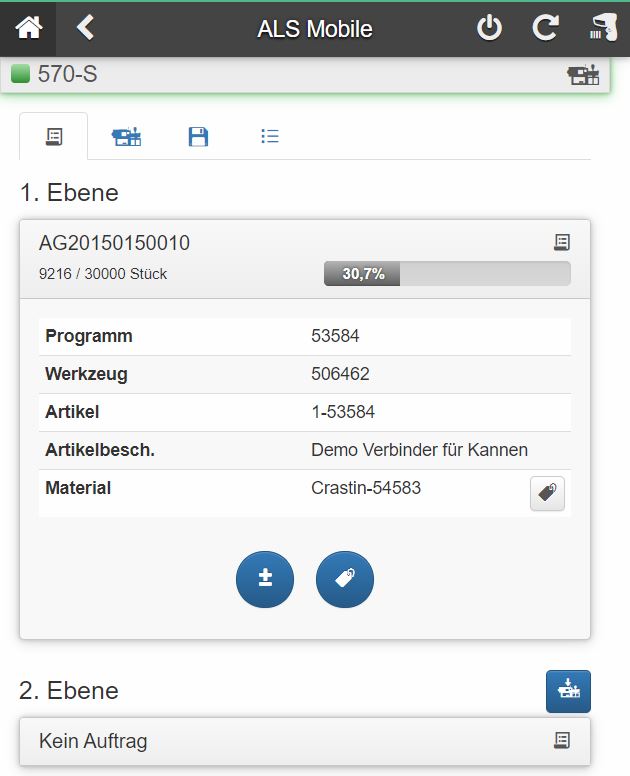Click the 30,7% progress bar
This screenshot has height=776, width=630.
pyautogui.click(x=447, y=274)
